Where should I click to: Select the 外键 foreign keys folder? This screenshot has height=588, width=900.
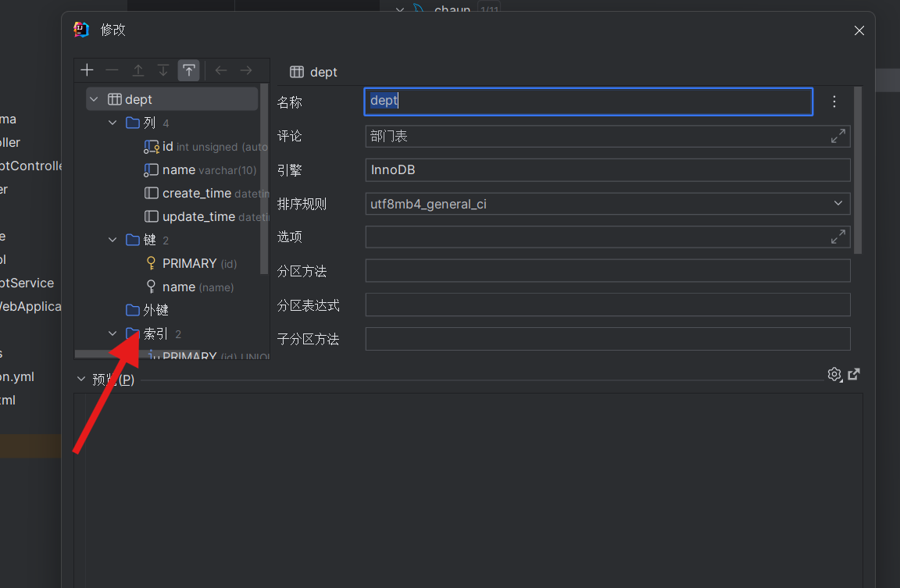tap(155, 310)
